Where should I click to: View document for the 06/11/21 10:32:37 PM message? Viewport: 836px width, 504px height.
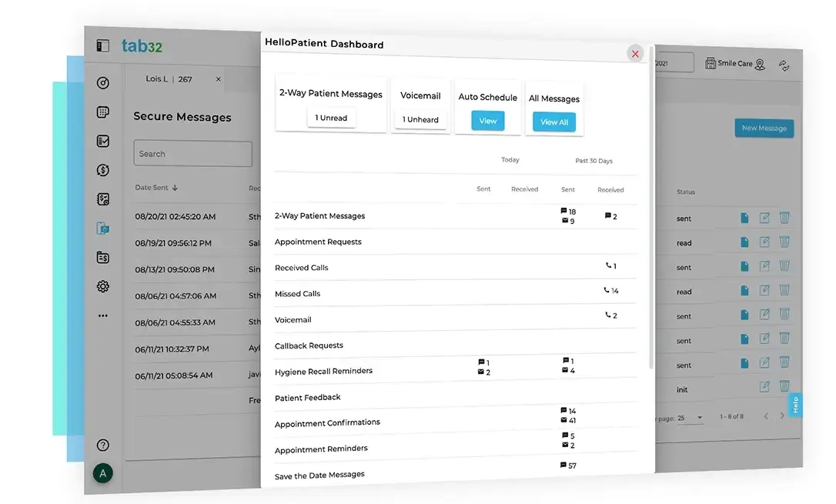point(744,339)
